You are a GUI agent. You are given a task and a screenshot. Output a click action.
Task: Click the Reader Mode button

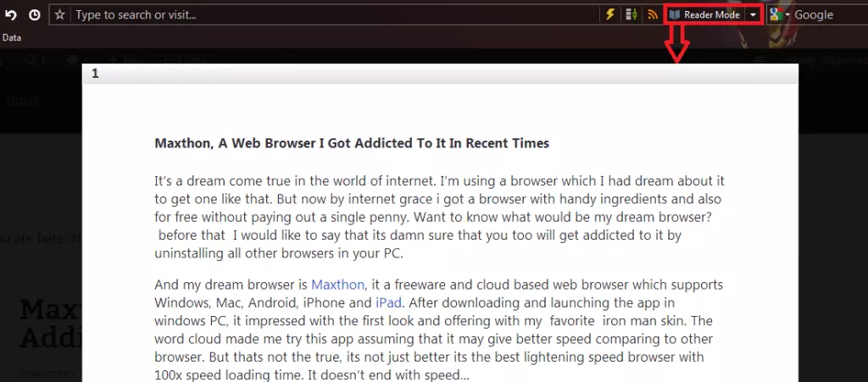[x=704, y=15]
